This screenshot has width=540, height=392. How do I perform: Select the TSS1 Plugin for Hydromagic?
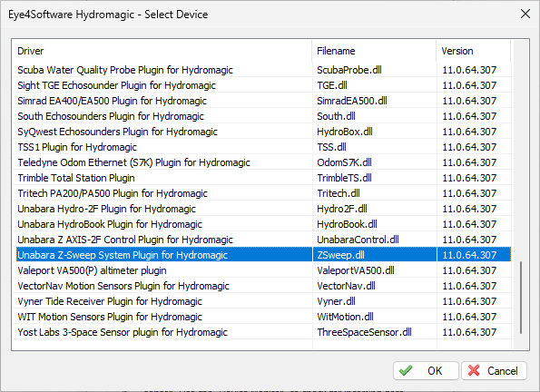click(261, 147)
